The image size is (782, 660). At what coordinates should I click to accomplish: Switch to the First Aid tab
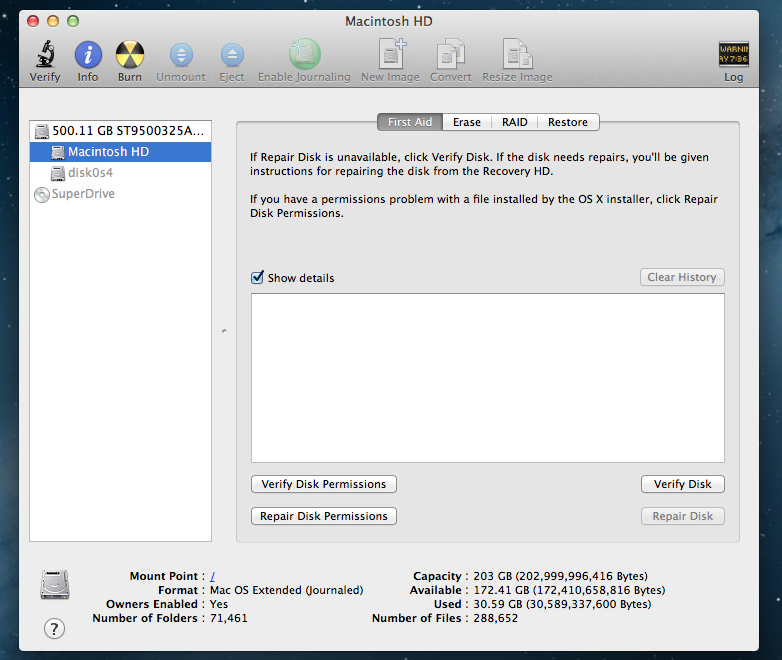[410, 122]
